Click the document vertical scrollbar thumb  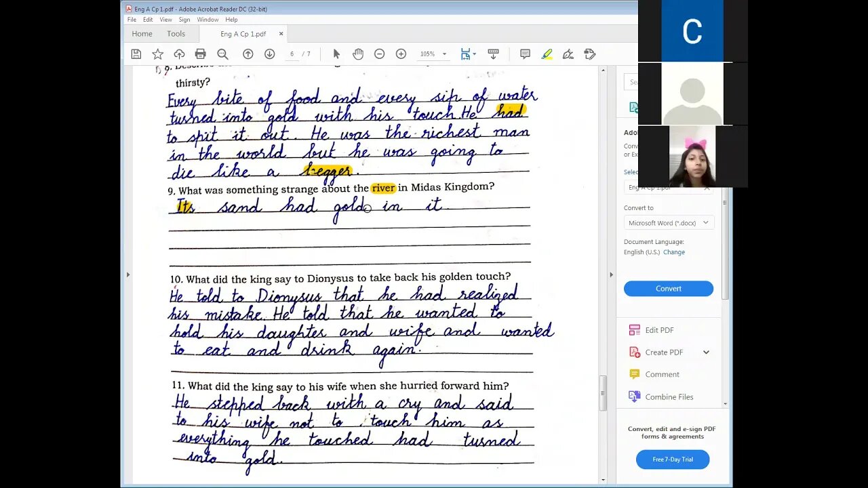tap(603, 394)
